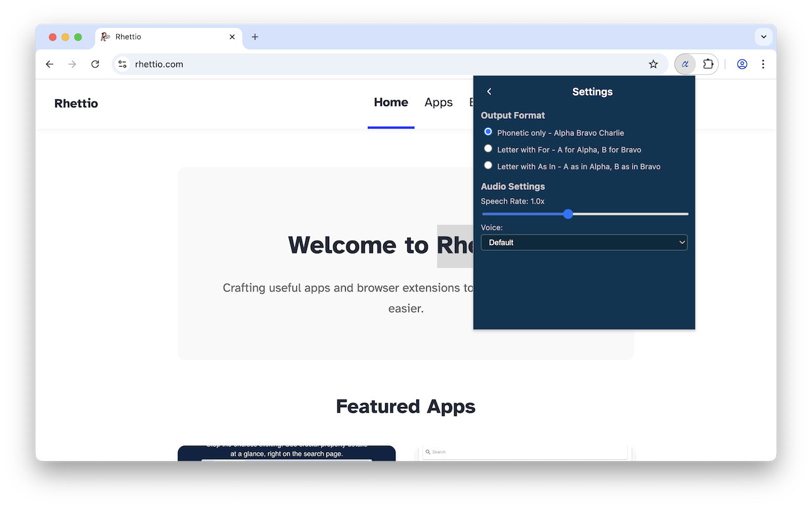Open the Chrome profile icon
The image size is (812, 508).
coord(742,64)
